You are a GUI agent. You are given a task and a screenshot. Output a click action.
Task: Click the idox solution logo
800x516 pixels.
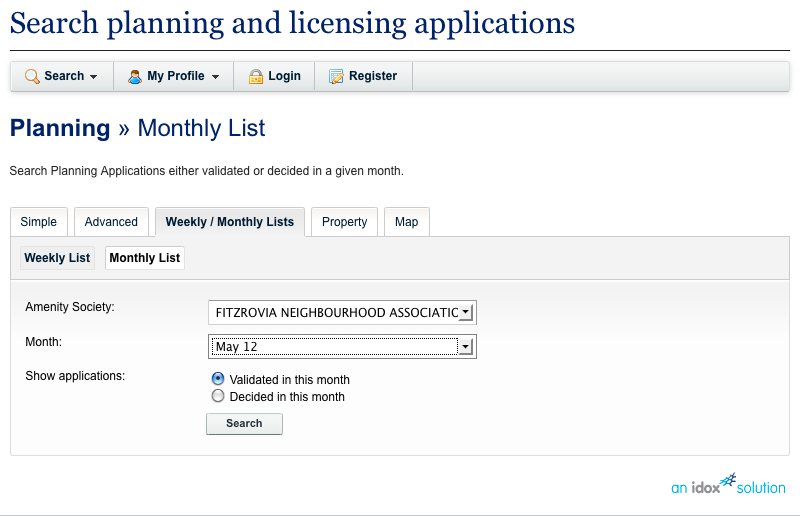click(728, 484)
